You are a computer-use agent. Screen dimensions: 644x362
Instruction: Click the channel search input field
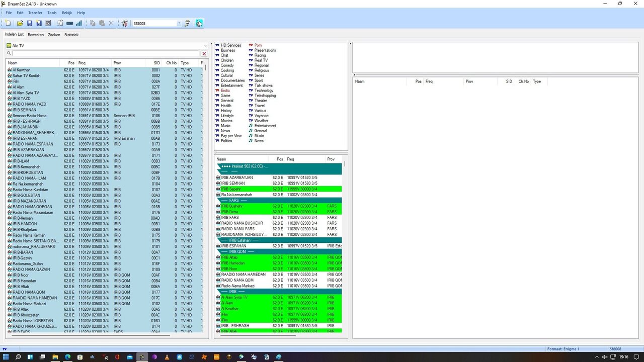tap(106, 53)
